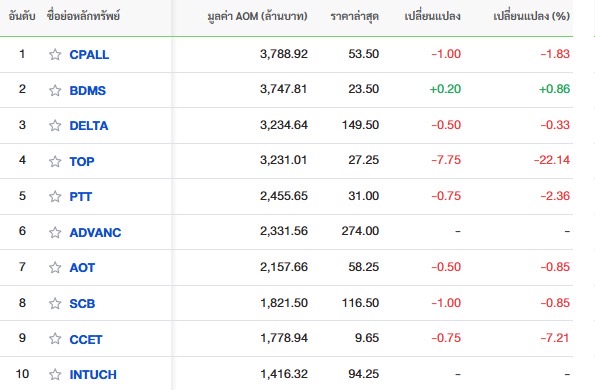595x390 pixels.
Task: Sort by the มูลค่า AOM column header
Action: [x=257, y=16]
